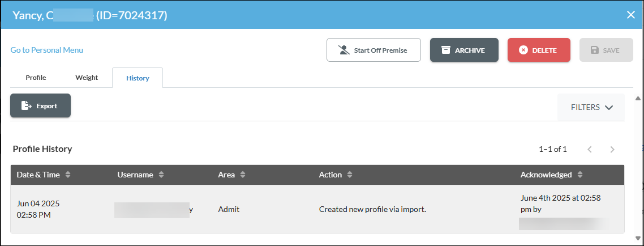Click the chevron beside FILTERS

pos(609,107)
